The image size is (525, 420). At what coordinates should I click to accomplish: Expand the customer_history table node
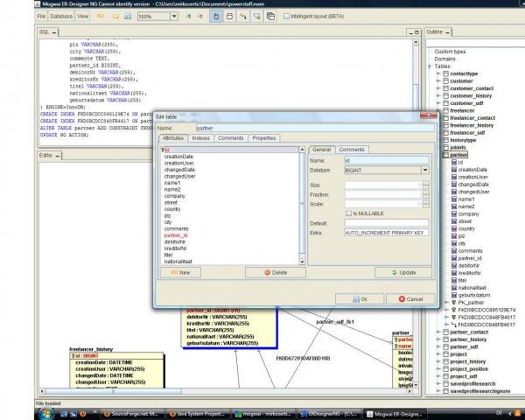(x=438, y=95)
